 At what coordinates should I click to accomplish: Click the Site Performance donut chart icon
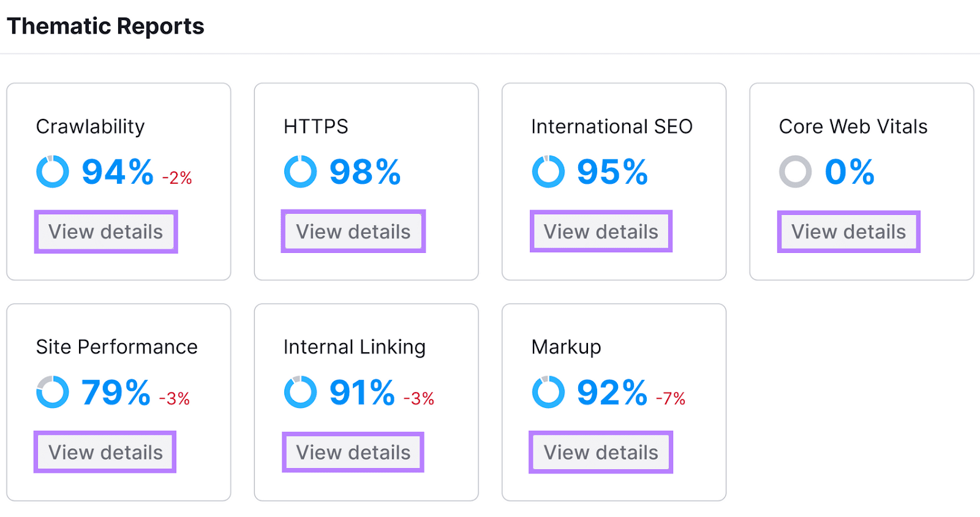pyautogui.click(x=53, y=392)
